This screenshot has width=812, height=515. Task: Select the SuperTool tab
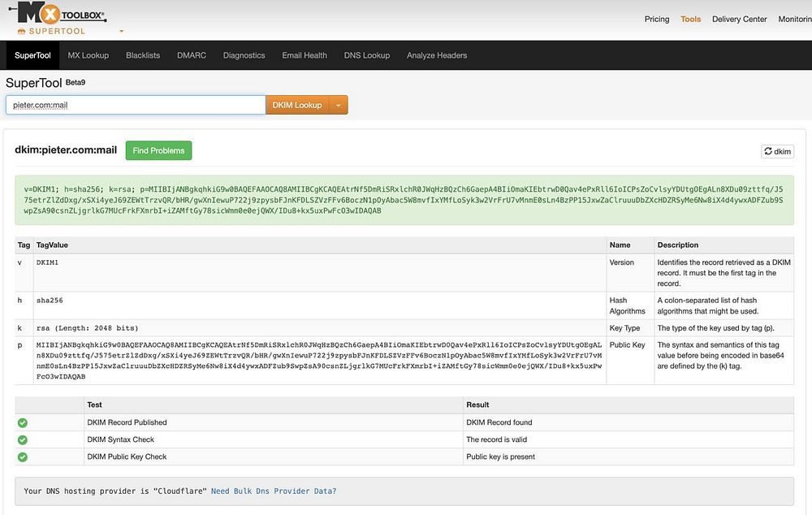point(32,55)
